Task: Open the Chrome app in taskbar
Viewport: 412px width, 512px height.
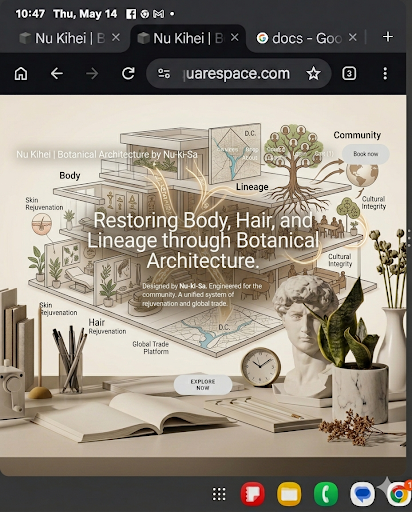Action: click(x=399, y=494)
